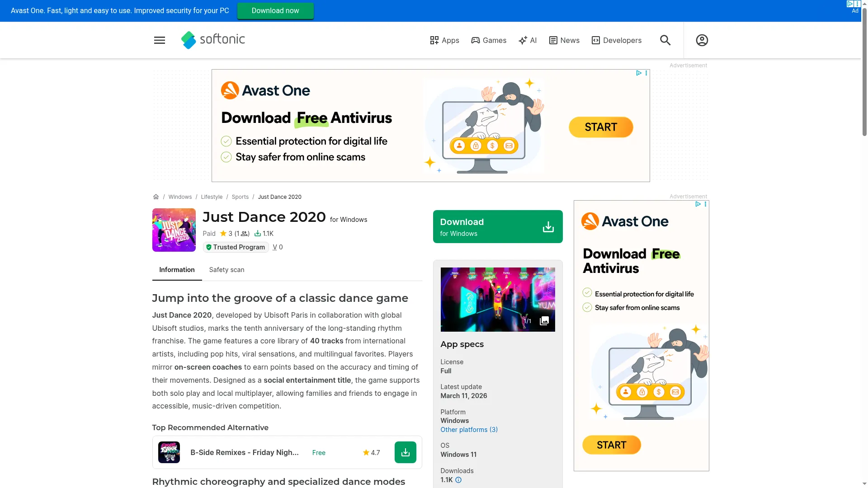Switch to the Information tab
Viewport: 868px width, 488px height.
point(177,270)
